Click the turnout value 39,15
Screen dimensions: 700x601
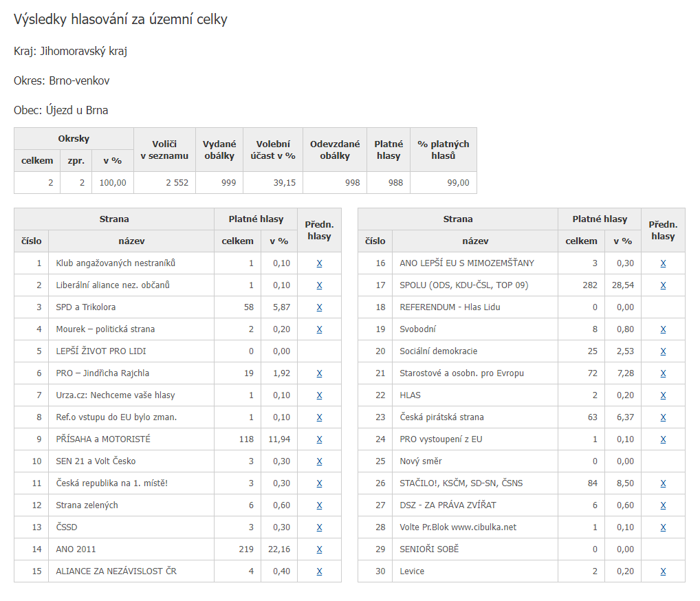[285, 183]
